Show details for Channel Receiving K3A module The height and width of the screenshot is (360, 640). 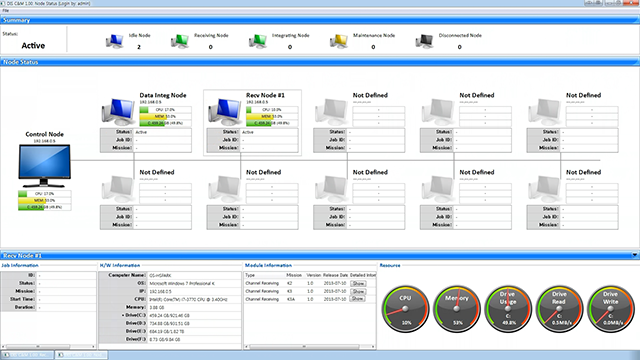click(x=358, y=299)
